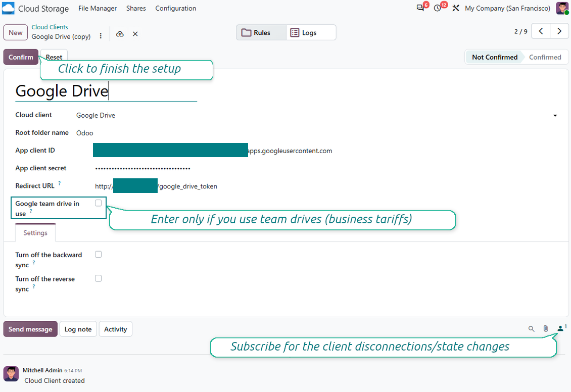Click the Confirm button
The height and width of the screenshot is (392, 571).
coord(21,57)
